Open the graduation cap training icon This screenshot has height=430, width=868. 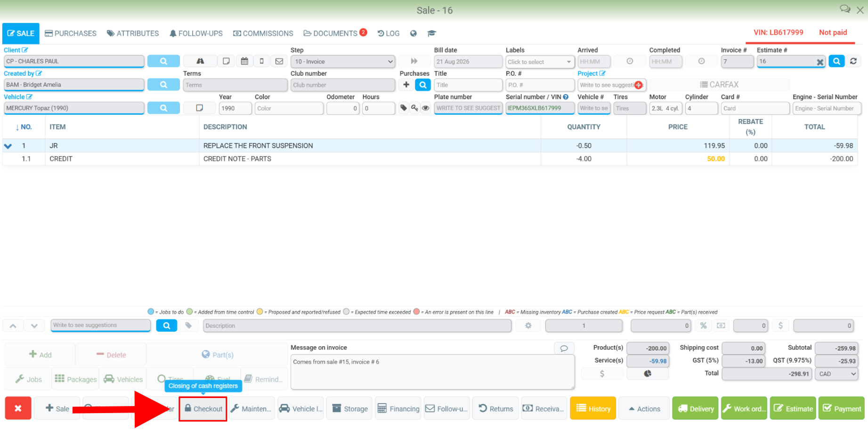(431, 33)
